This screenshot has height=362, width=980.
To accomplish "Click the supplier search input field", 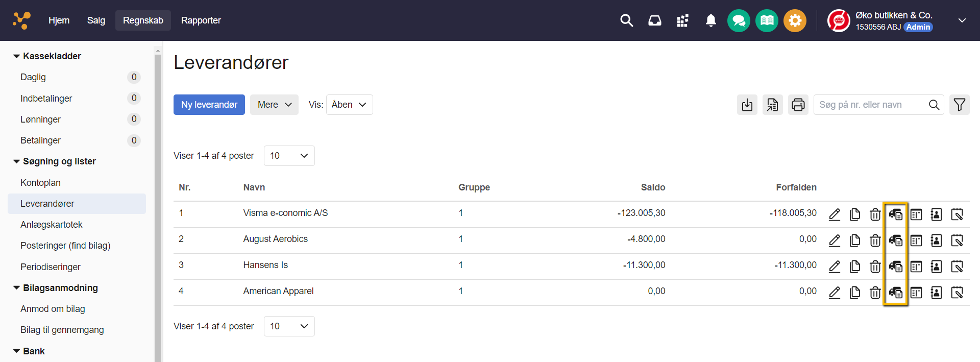I will 870,105.
